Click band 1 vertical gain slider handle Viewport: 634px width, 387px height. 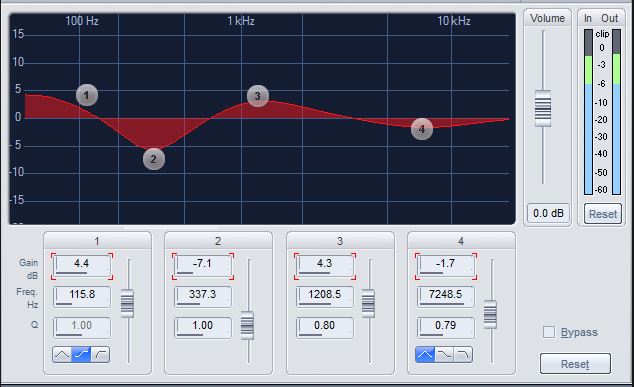click(127, 303)
